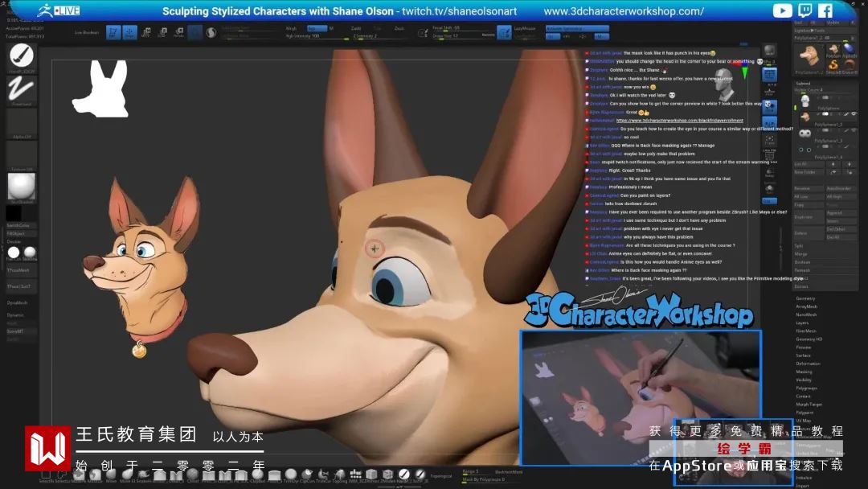Expand the Geometry subpalette
868x489 pixels.
point(805,298)
